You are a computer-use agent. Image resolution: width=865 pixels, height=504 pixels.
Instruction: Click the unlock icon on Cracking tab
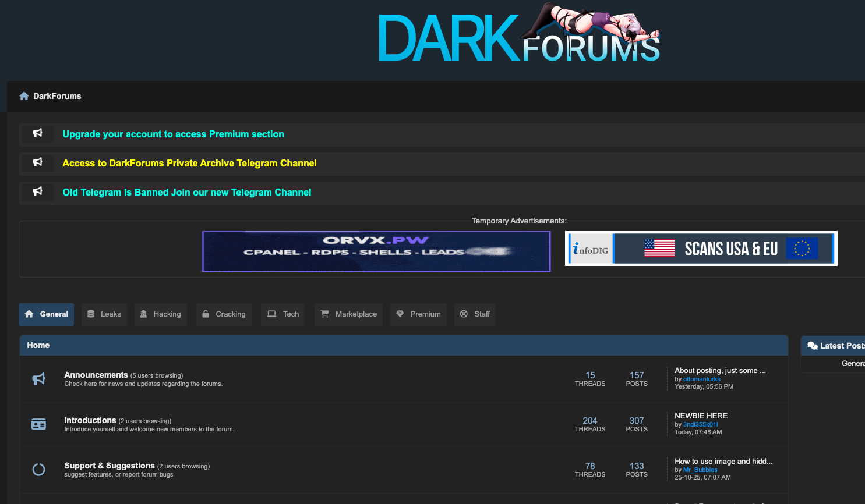pyautogui.click(x=206, y=314)
